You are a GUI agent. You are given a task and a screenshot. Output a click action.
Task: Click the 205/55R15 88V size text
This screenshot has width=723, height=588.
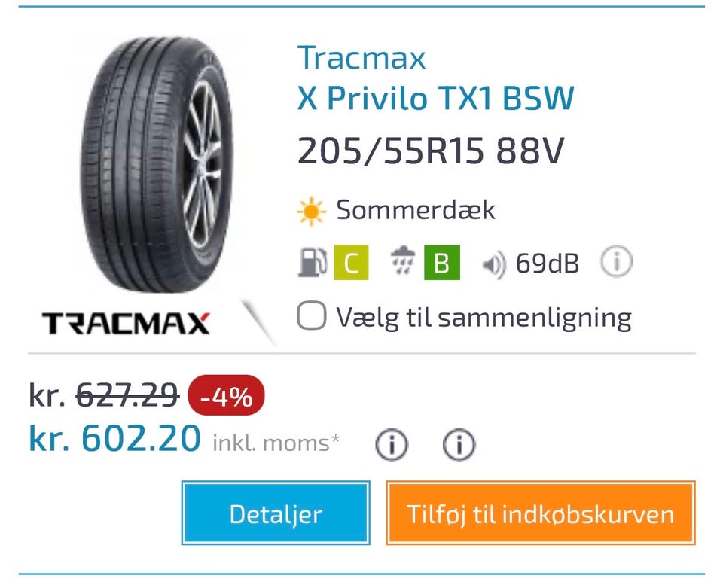coord(430,151)
